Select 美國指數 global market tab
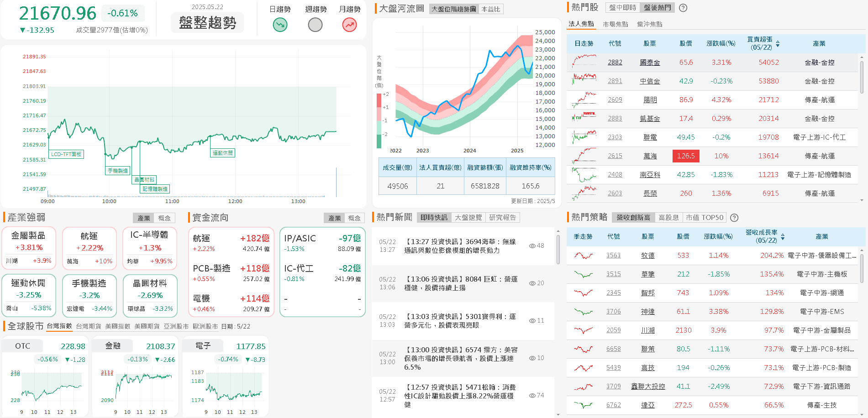This screenshot has height=418, width=868. click(118, 326)
